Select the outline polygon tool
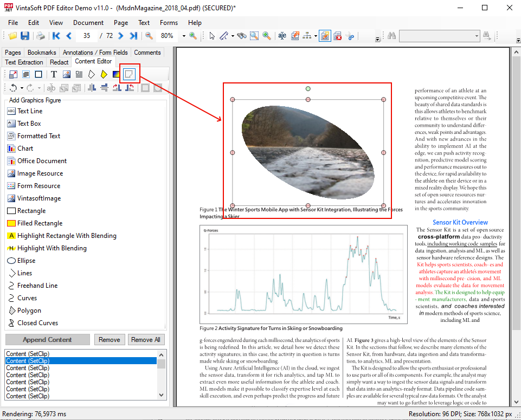The image size is (521, 420). pos(92,74)
